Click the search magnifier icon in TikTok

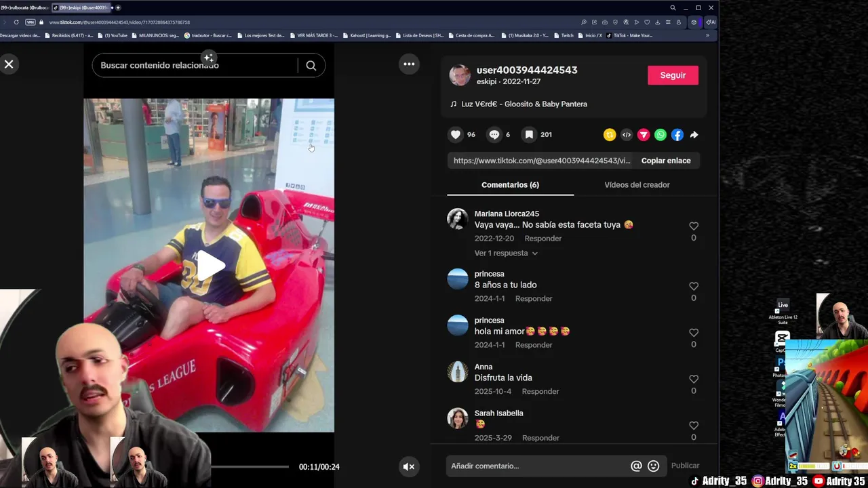pos(311,66)
